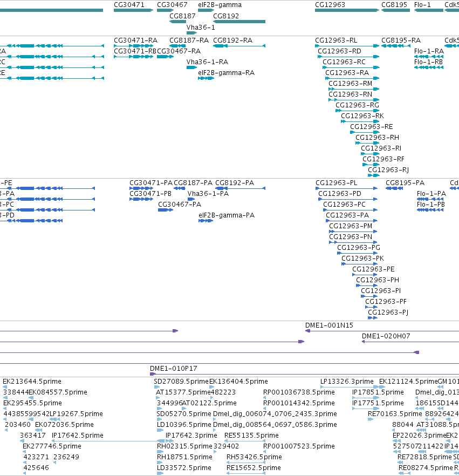Viewport: 459px width, 476px height.
Task: Select the Flo-1 gene label
Action: 422,5
